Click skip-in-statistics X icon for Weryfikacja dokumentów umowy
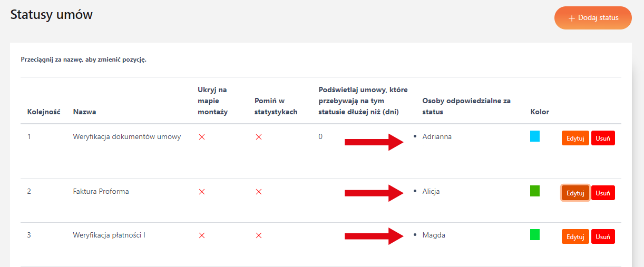Image resolution: width=644 pixels, height=267 pixels. pyautogui.click(x=258, y=137)
